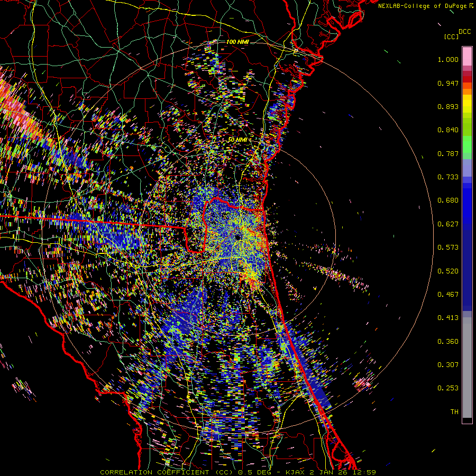476x476 pixels.
Task: Click the TH threshold label
Action: (x=454, y=412)
